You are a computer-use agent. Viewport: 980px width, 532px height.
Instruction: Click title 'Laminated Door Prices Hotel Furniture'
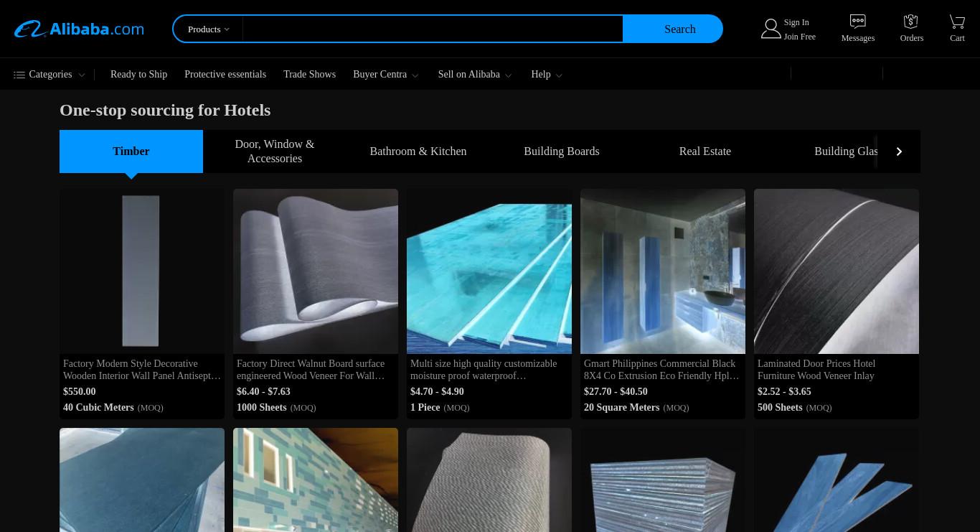click(x=816, y=370)
